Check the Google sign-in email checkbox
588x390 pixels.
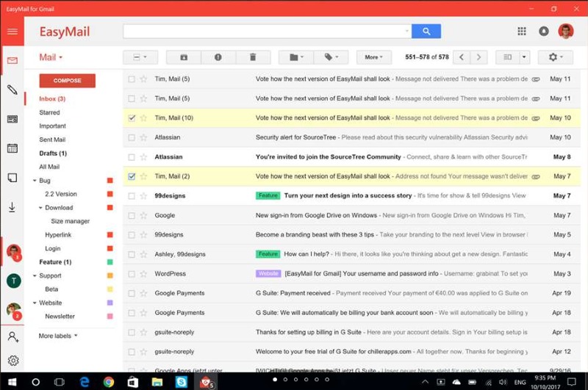point(132,215)
